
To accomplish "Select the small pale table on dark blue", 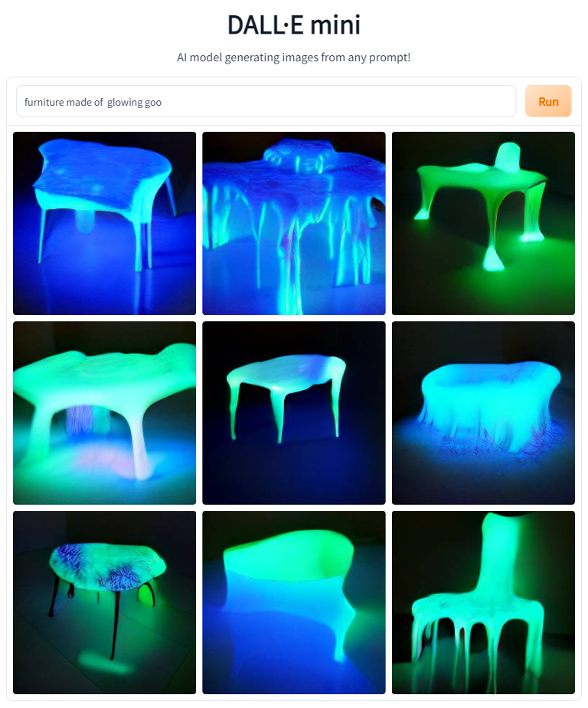I will [x=294, y=413].
